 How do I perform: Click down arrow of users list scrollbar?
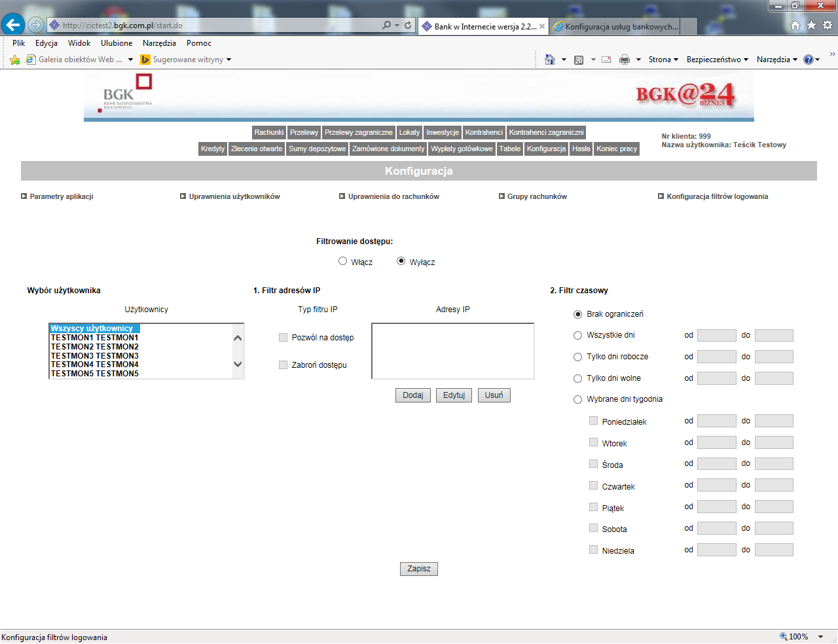click(238, 365)
